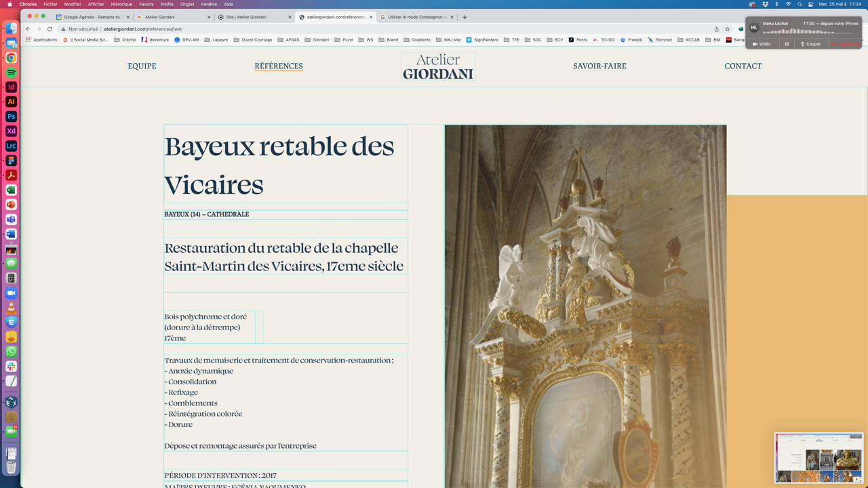The image size is (868, 488).
Task: Launch Zoom from the dock
Action: click(x=11, y=293)
